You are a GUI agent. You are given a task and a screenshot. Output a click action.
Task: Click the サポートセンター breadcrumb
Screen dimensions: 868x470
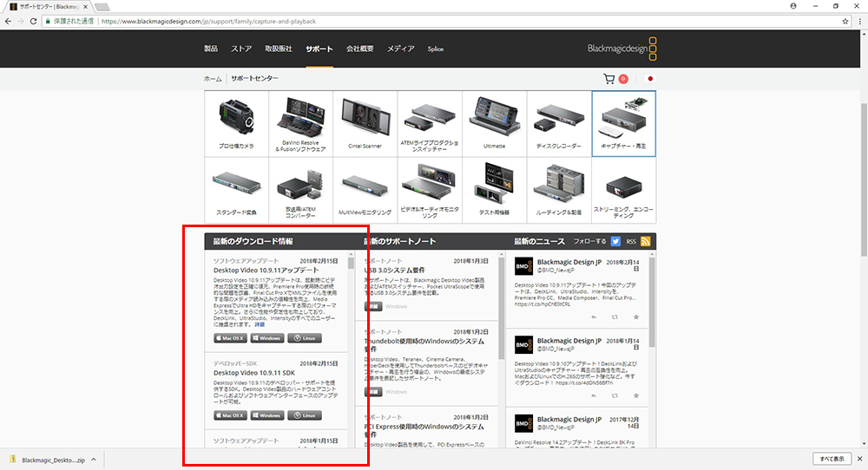254,79
